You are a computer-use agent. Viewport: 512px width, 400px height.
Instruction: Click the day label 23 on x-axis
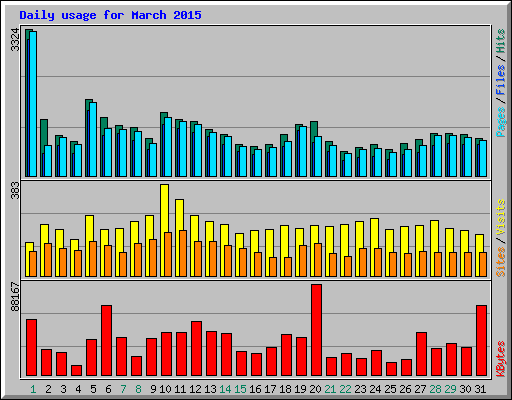(x=360, y=389)
